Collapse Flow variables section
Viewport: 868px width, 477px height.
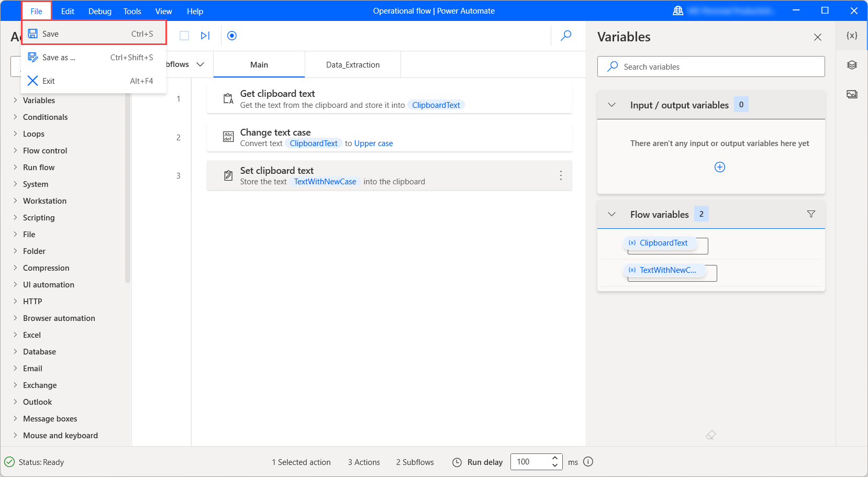click(x=611, y=214)
